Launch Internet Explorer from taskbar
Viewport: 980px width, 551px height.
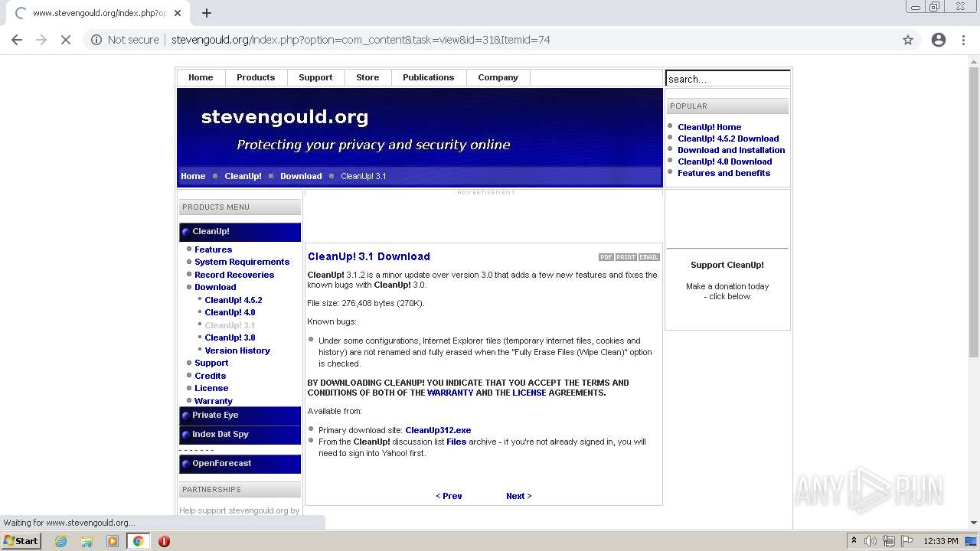point(60,541)
